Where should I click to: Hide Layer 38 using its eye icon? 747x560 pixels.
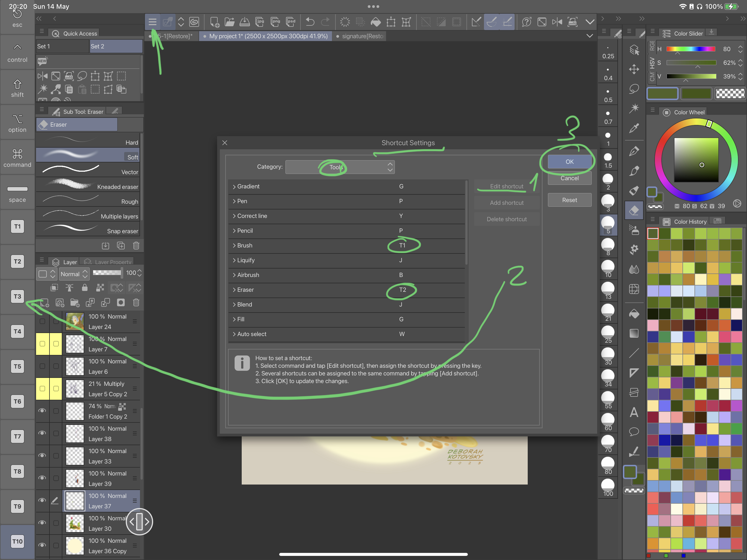point(42,433)
